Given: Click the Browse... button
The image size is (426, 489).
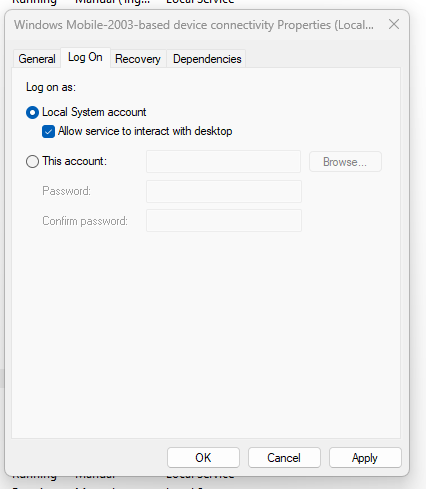Looking at the screenshot, I should pyautogui.click(x=345, y=162).
